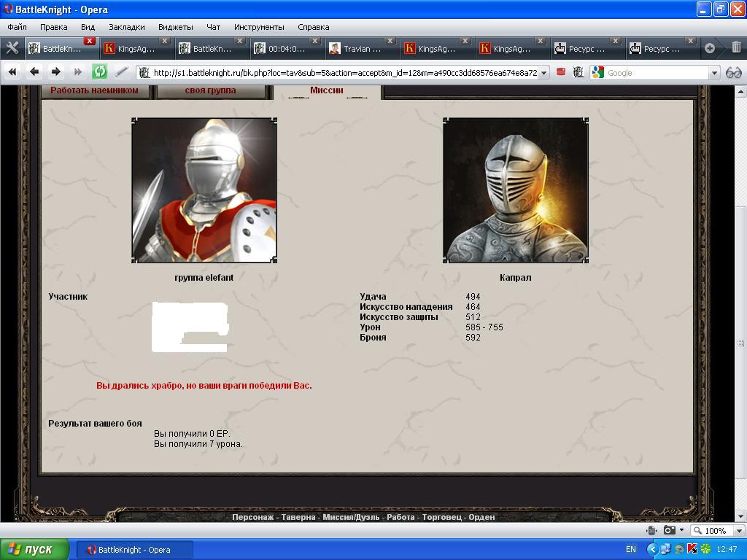Click the Персонаж footer link
The image size is (747, 560).
(x=252, y=517)
